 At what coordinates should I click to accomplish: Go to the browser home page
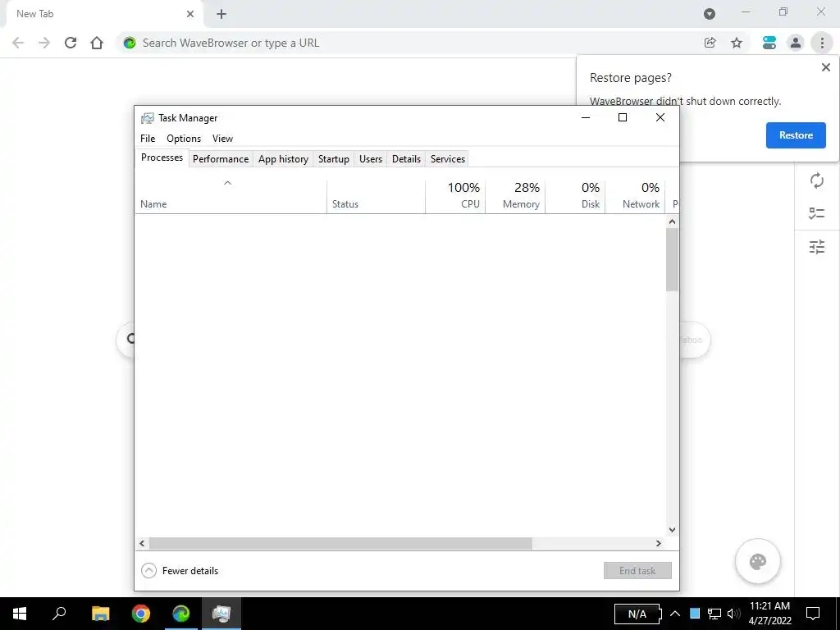pyautogui.click(x=97, y=43)
